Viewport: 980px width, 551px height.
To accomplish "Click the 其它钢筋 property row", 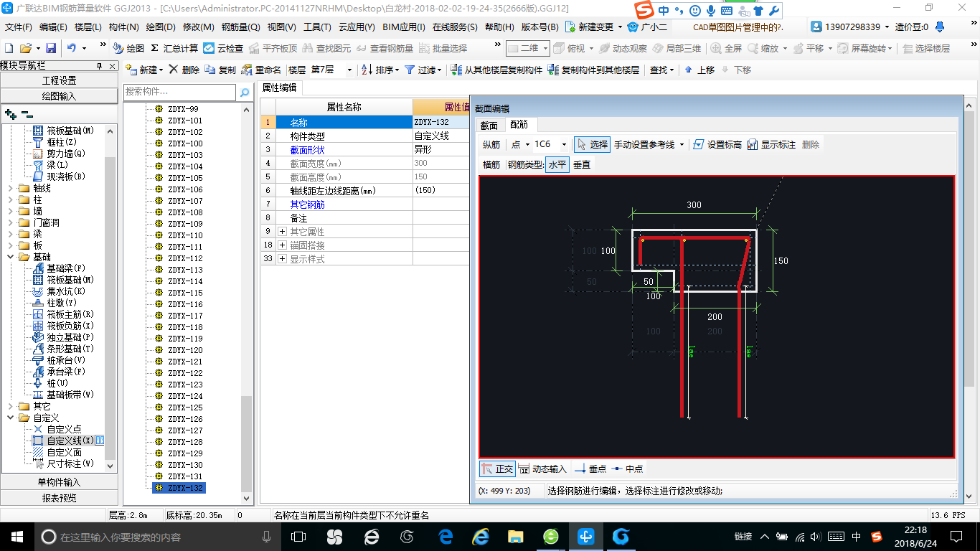I will 365,204.
